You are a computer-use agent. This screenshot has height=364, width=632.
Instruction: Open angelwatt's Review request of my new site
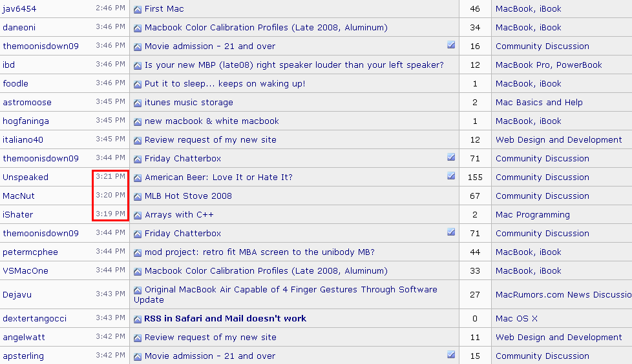pos(211,338)
